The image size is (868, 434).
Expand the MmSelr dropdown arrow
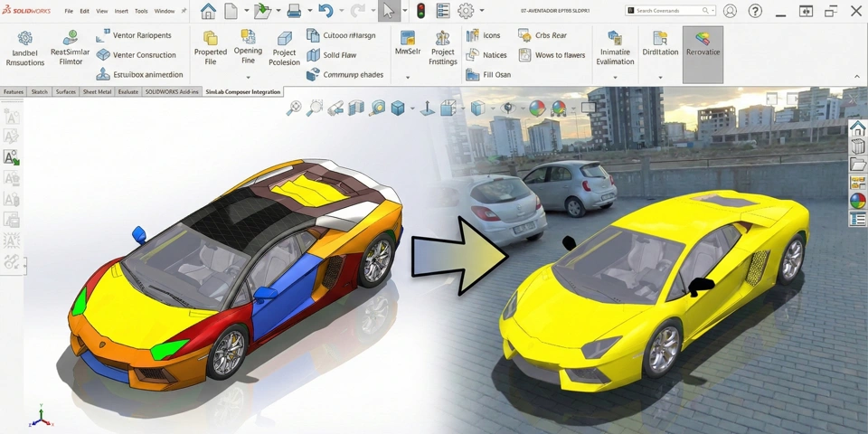point(408,78)
